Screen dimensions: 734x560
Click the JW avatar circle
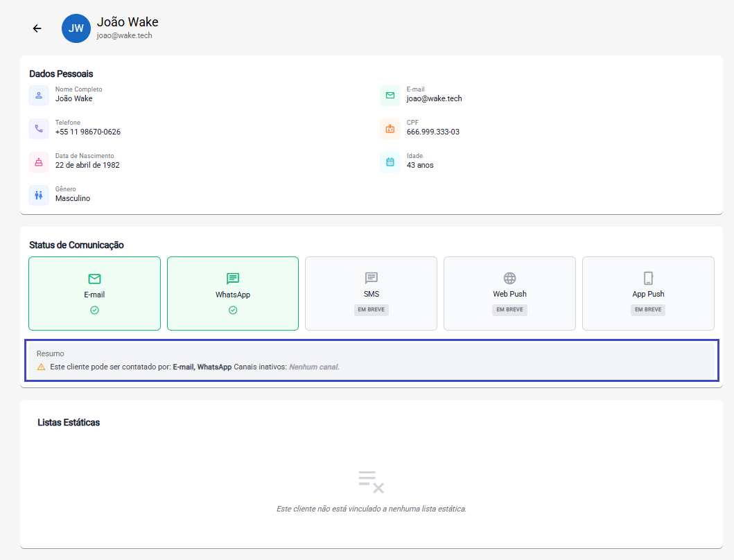point(76,28)
